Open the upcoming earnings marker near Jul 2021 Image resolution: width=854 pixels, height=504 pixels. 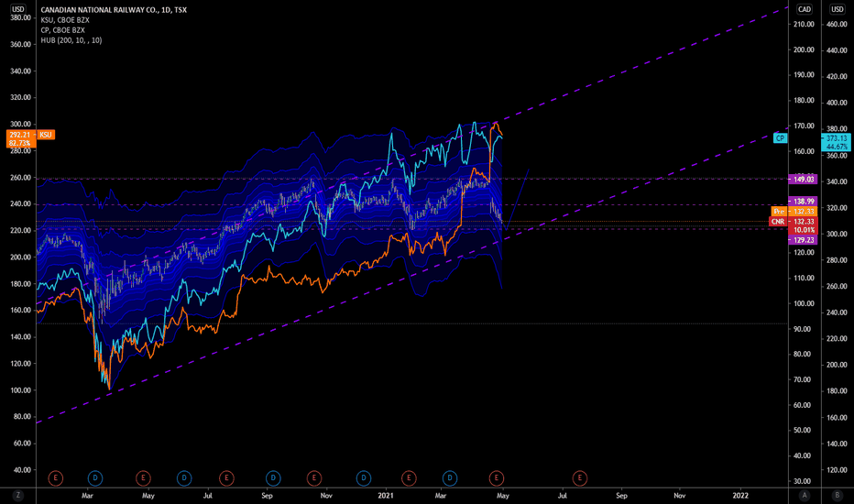[x=579, y=478]
